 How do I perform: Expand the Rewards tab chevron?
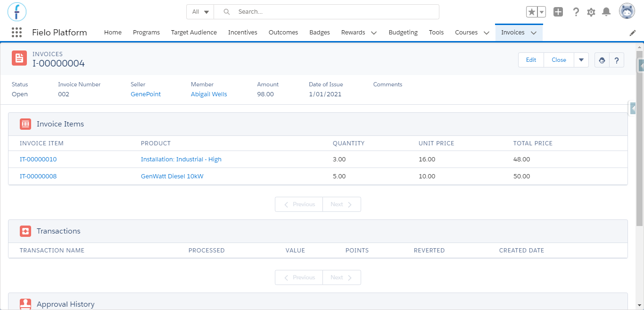374,33
